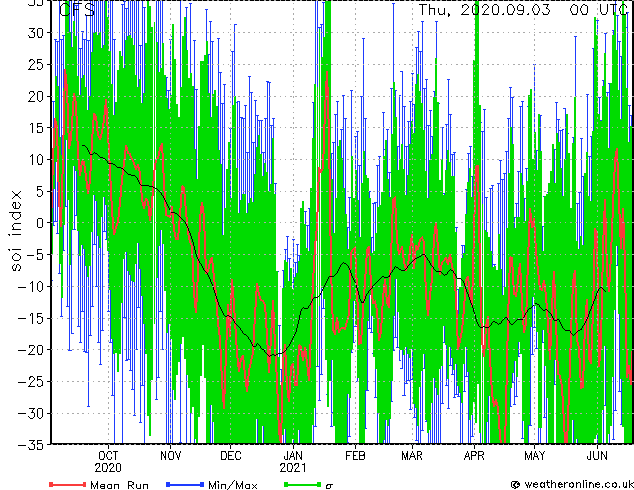Click the CFS title text
634x490 pixels.
77,10
